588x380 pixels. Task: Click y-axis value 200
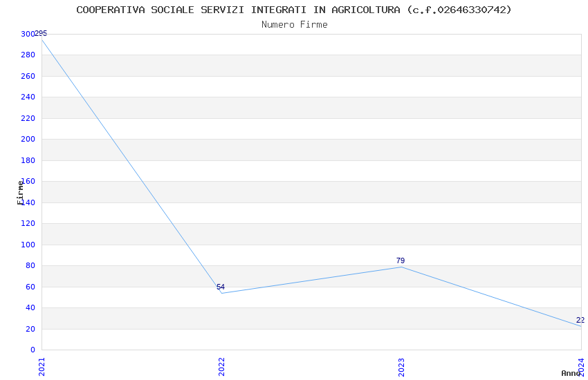[x=28, y=140]
